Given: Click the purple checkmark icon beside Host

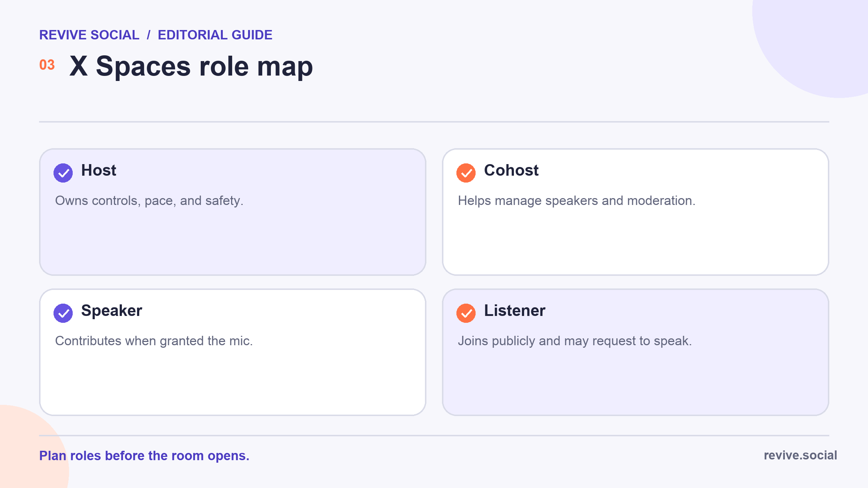Looking at the screenshot, I should [63, 173].
